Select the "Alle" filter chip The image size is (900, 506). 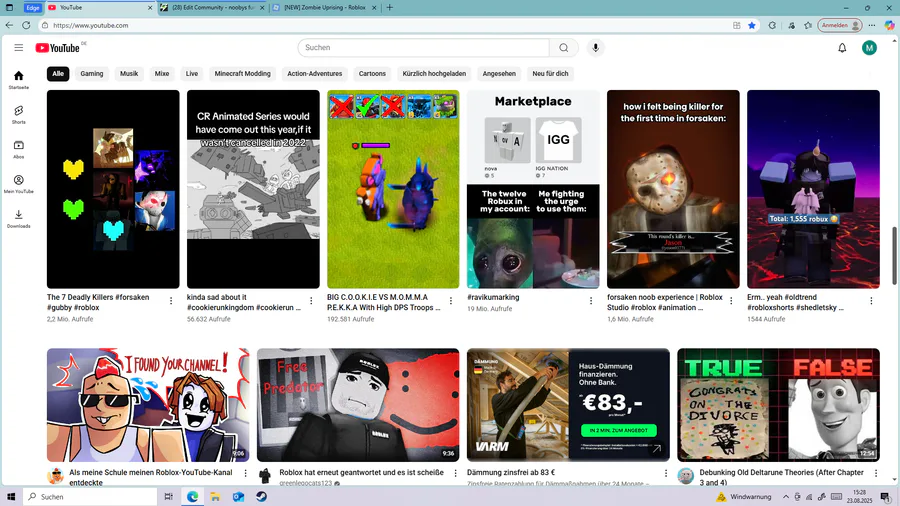click(58, 73)
